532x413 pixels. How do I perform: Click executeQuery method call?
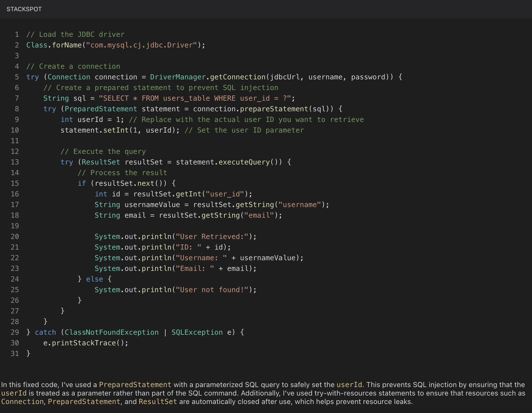(x=244, y=162)
